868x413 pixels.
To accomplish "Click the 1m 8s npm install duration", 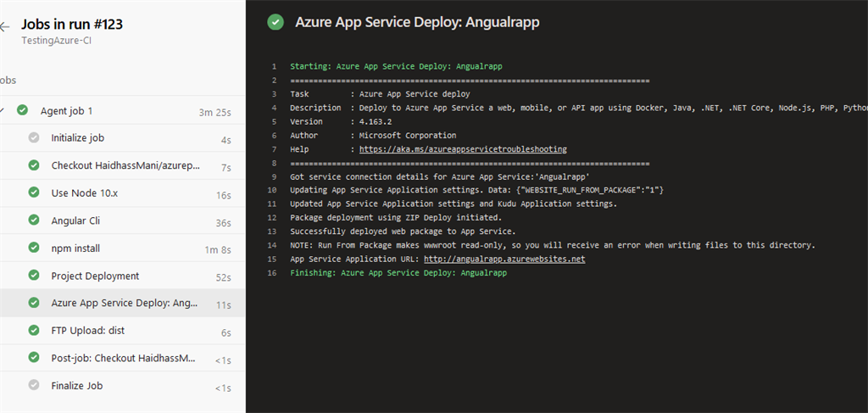I will (218, 249).
